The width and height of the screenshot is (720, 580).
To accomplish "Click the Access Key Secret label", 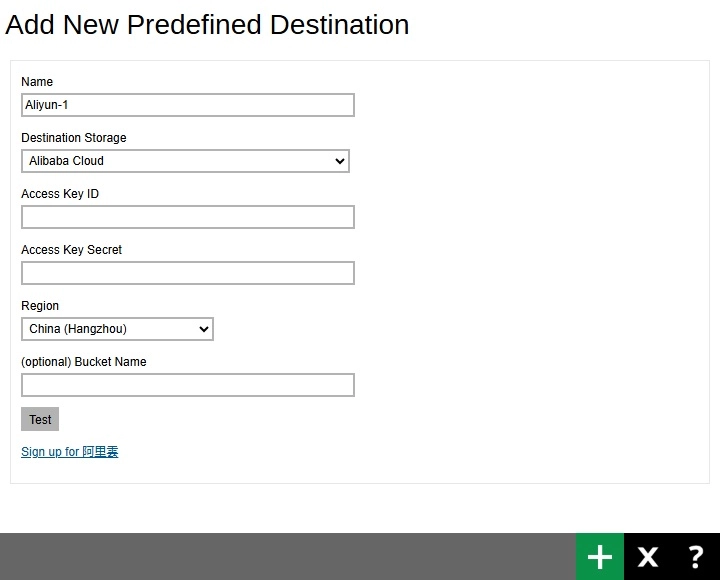I will tap(72, 250).
